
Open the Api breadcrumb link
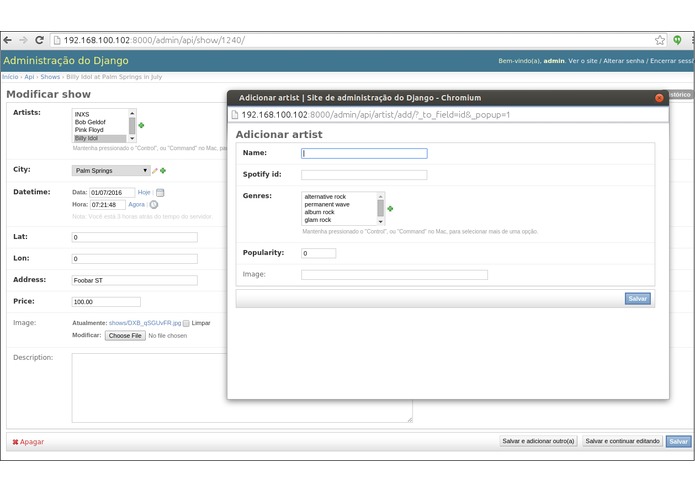coord(29,77)
